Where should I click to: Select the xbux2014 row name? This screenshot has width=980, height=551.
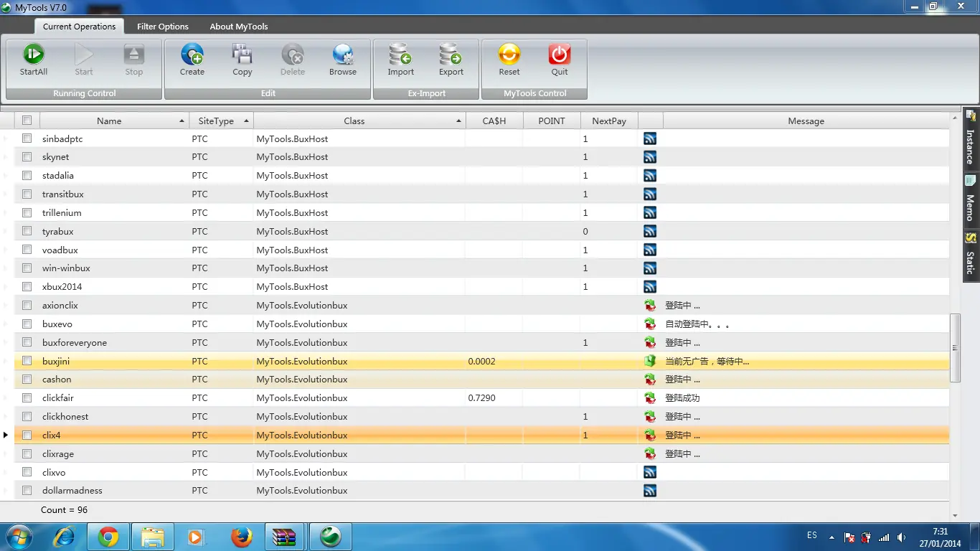coord(62,286)
